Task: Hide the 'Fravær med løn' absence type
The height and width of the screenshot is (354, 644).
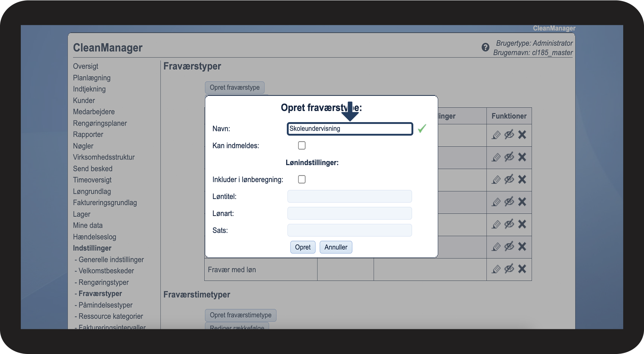Action: pyautogui.click(x=509, y=269)
